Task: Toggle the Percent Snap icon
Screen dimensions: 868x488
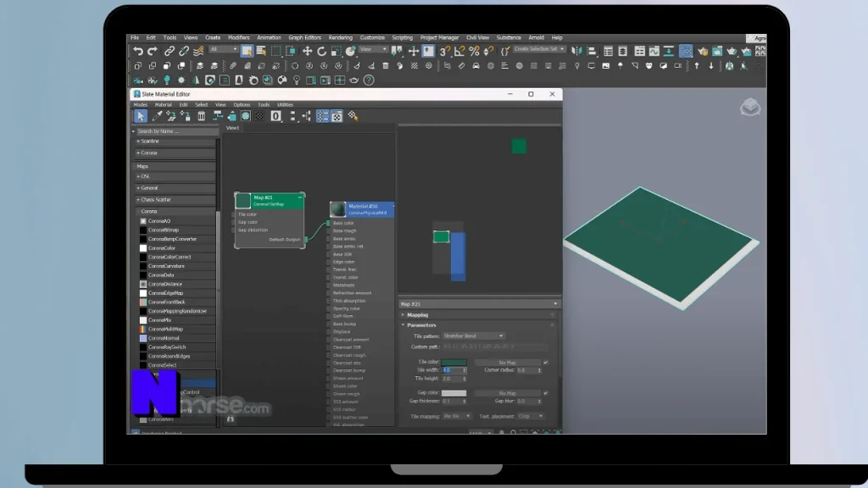Action: 474,51
